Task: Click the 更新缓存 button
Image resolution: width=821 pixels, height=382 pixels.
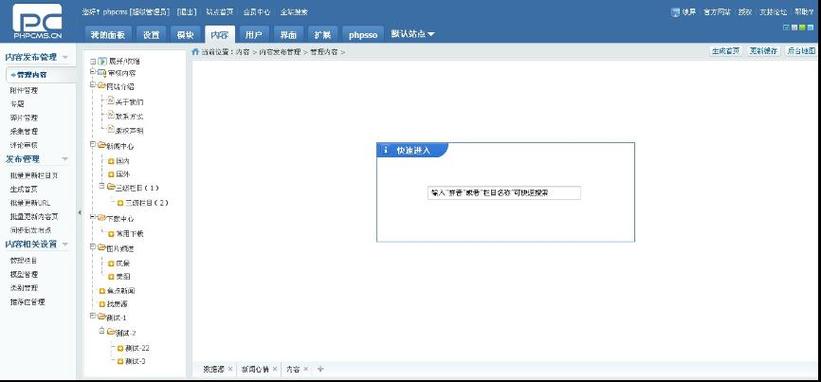Action: coord(763,51)
